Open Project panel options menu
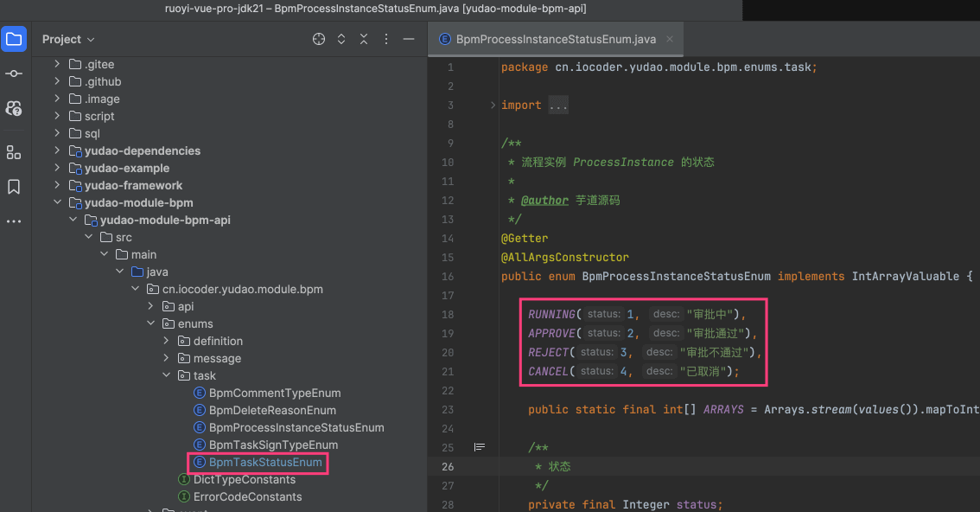Image resolution: width=980 pixels, height=512 pixels. [386, 39]
